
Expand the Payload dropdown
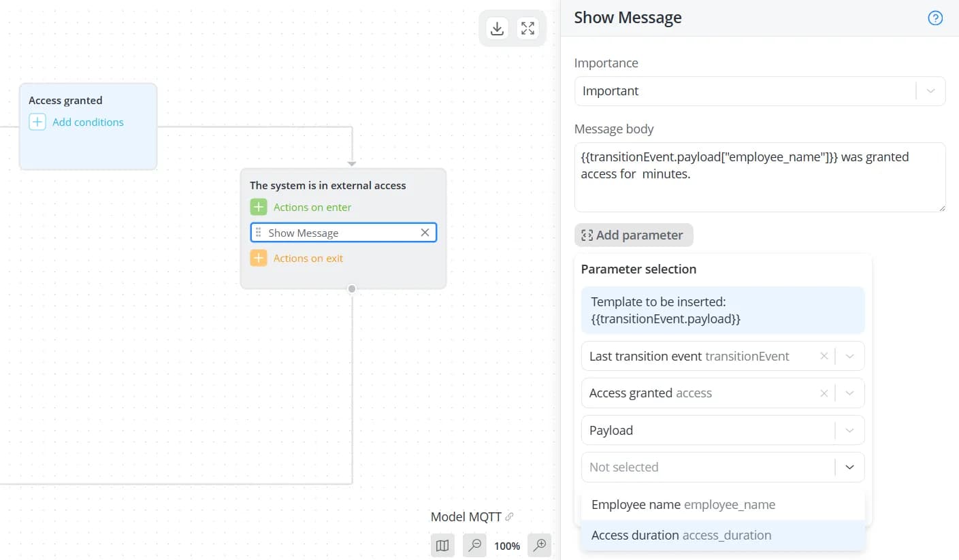pos(849,430)
